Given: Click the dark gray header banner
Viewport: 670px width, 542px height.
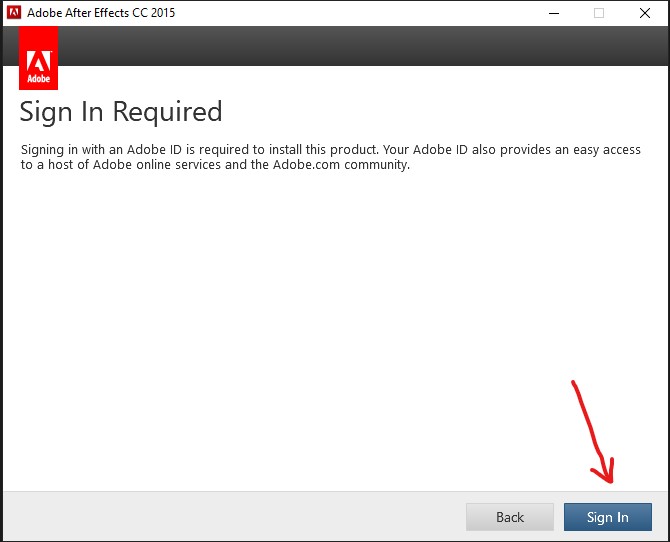Looking at the screenshot, I should point(350,46).
